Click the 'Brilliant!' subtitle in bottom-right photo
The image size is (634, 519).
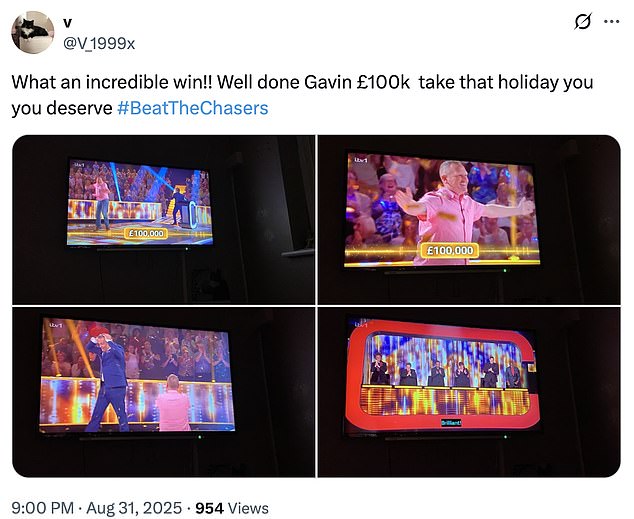tap(451, 423)
